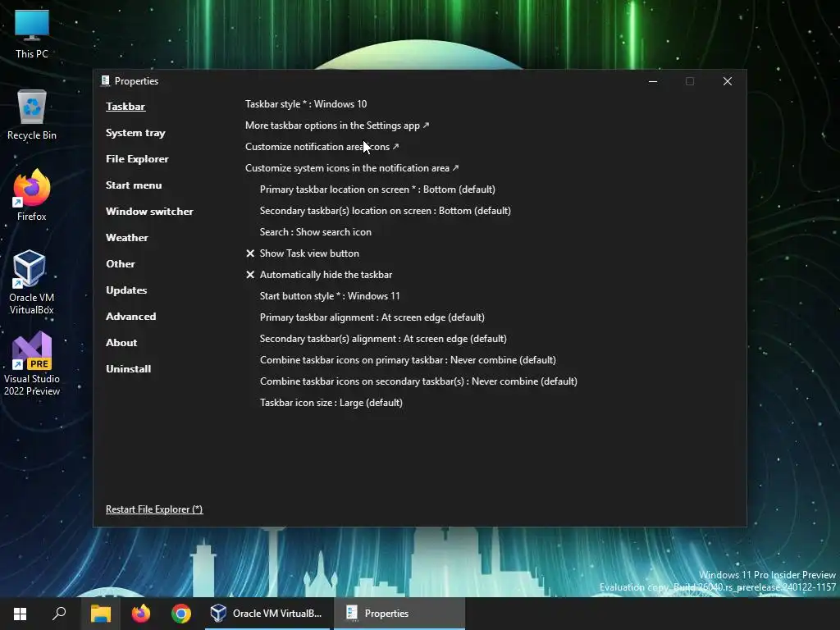
Task: Select the This PC desktop icon
Action: (32, 34)
